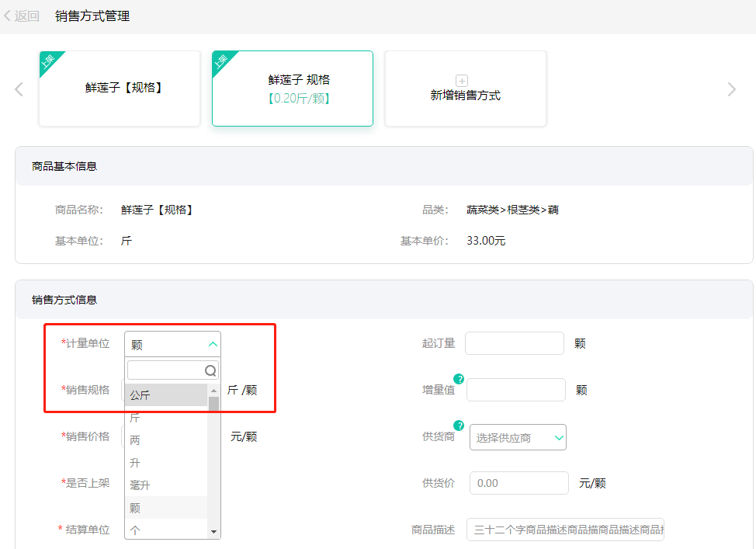Click the back chevron beside 返回
Image resolution: width=756 pixels, height=549 pixels.
coord(6,15)
